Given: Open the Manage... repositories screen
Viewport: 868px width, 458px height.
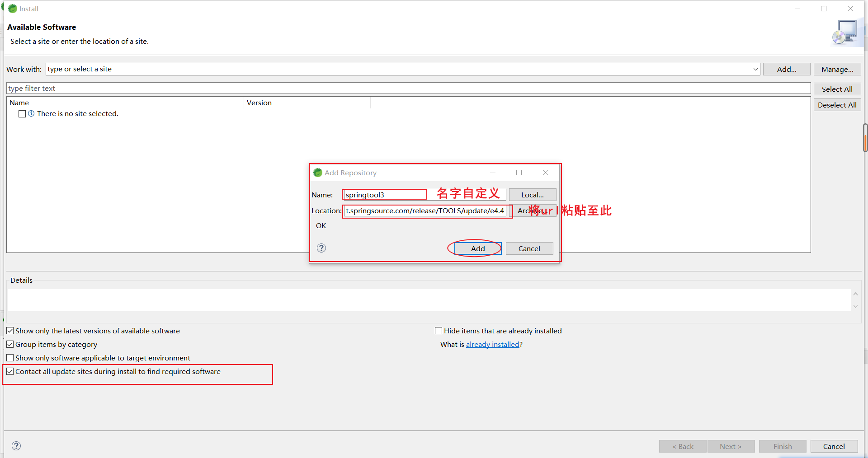Looking at the screenshot, I should [x=837, y=69].
